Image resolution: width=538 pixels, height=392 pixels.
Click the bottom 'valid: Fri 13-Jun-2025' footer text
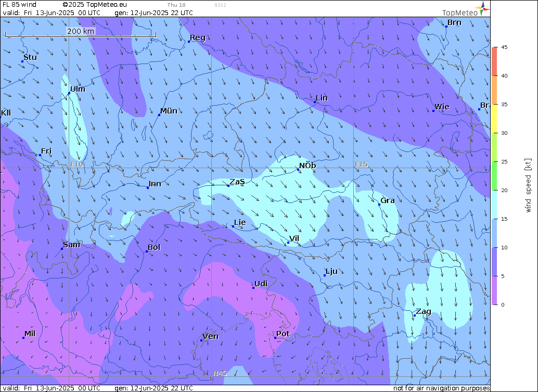(x=52, y=388)
